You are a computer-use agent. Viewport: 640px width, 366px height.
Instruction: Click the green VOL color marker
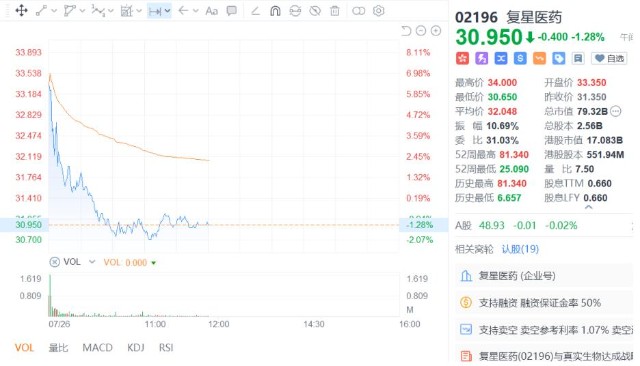(x=154, y=263)
